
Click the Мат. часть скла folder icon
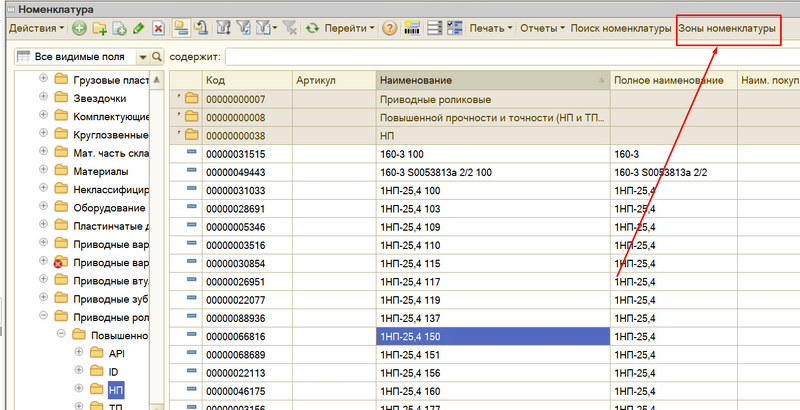coord(61,152)
